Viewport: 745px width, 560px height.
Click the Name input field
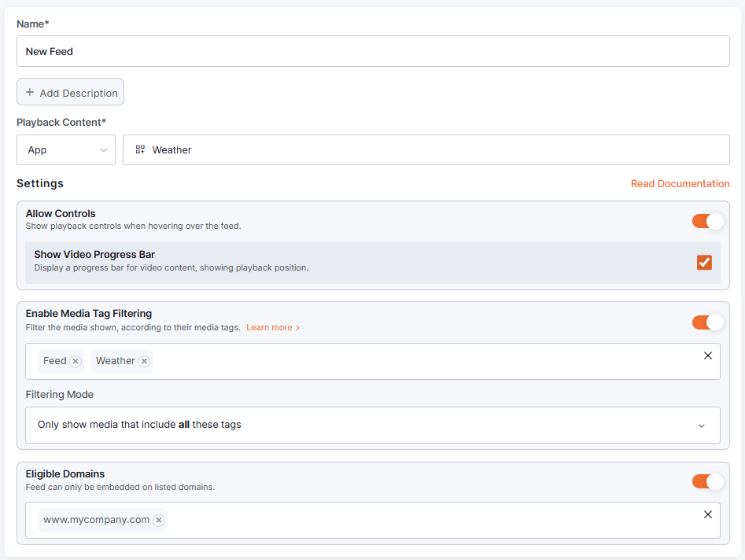click(x=372, y=51)
